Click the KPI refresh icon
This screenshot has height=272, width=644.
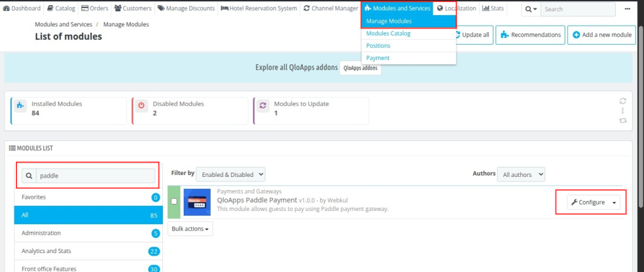tap(623, 101)
